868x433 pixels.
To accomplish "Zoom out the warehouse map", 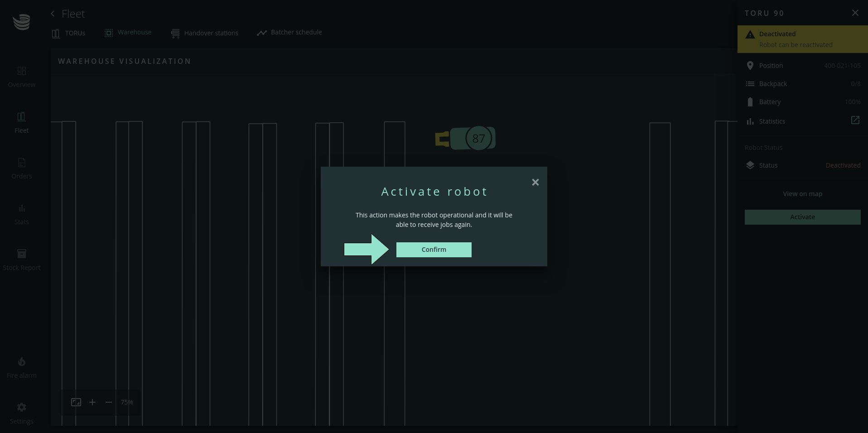I will [109, 402].
